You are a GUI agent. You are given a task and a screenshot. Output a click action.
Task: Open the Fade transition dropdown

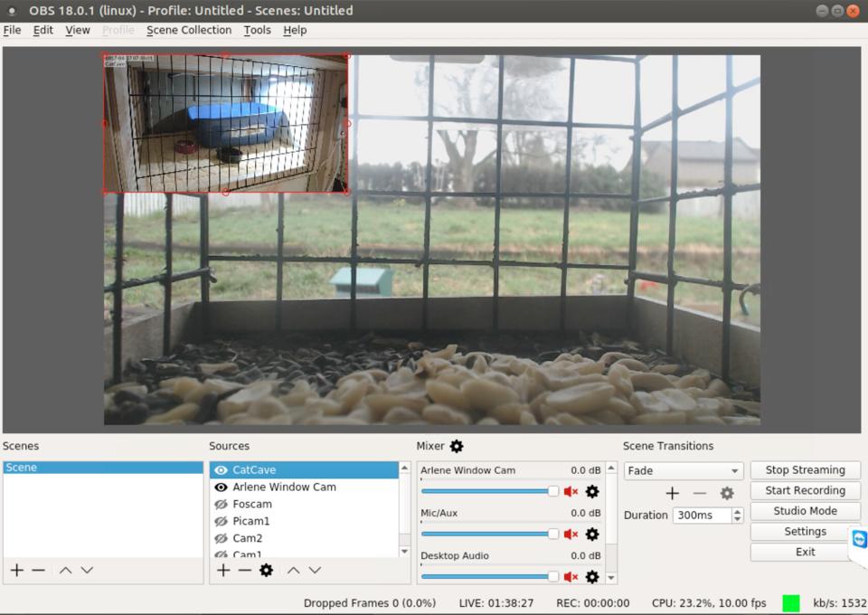click(683, 471)
